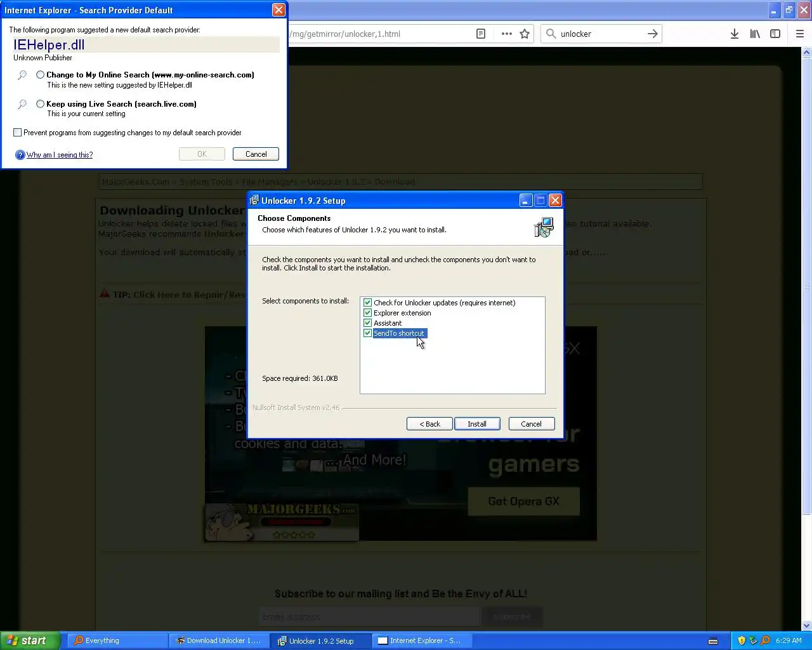Click the reader view icon in address bar
The width and height of the screenshot is (812, 650).
(x=481, y=34)
